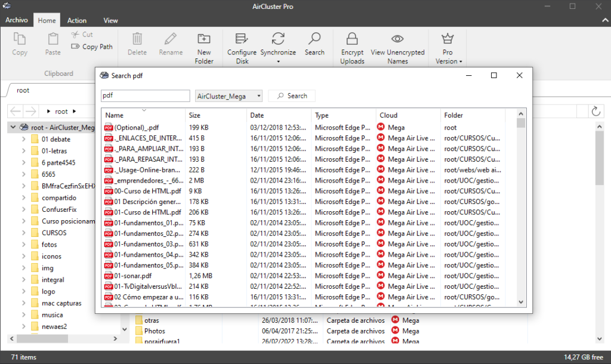
Task: Sort results by Folder column
Action: point(473,115)
